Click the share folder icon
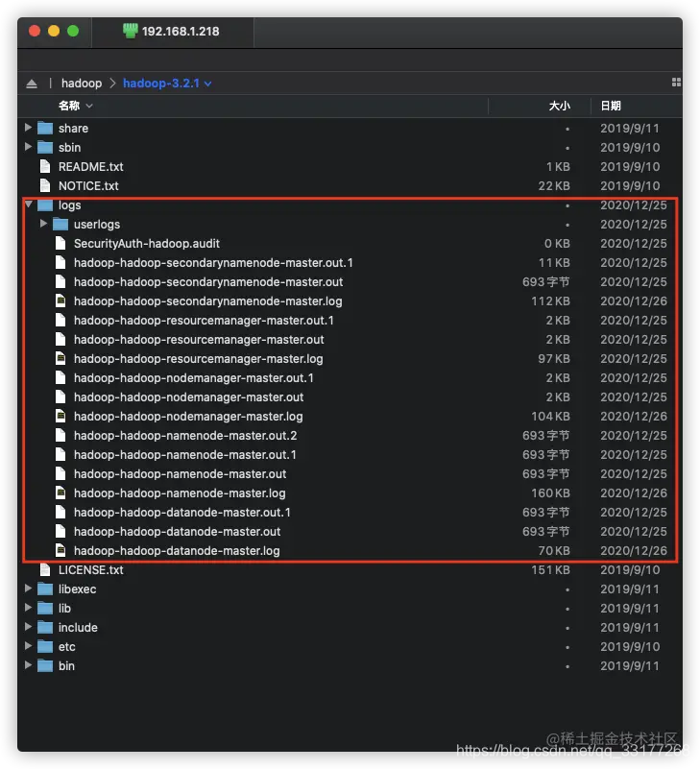Image resolution: width=700 pixels, height=769 pixels. [45, 128]
